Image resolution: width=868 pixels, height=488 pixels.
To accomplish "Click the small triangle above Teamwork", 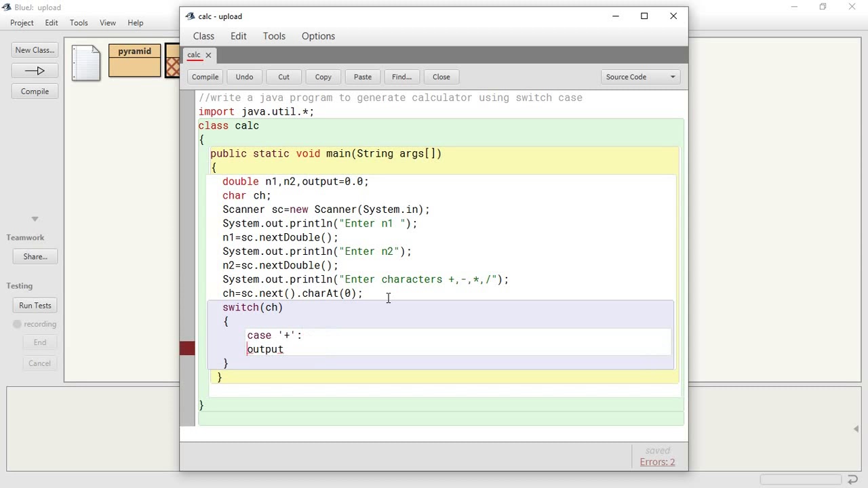I will [x=35, y=219].
